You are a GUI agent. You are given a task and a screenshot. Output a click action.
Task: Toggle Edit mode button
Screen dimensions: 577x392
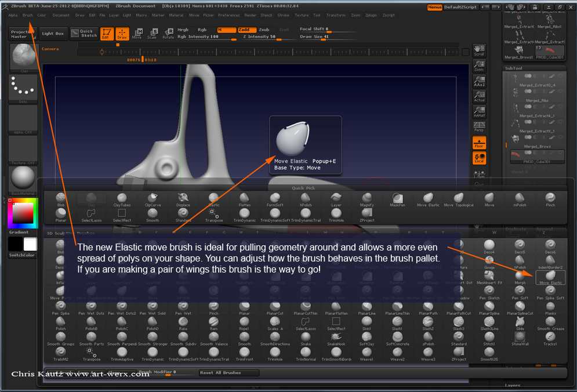pos(107,34)
